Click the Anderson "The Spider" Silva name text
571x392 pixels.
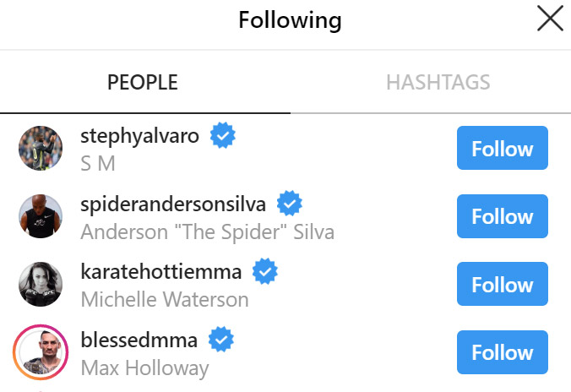208,232
